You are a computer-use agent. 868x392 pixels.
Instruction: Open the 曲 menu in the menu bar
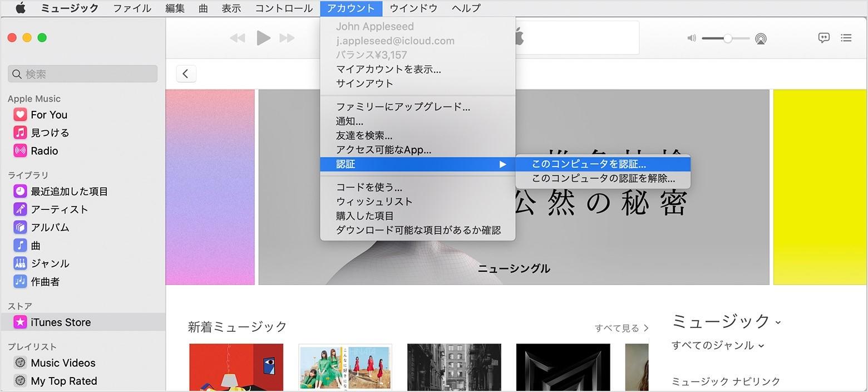coord(203,8)
